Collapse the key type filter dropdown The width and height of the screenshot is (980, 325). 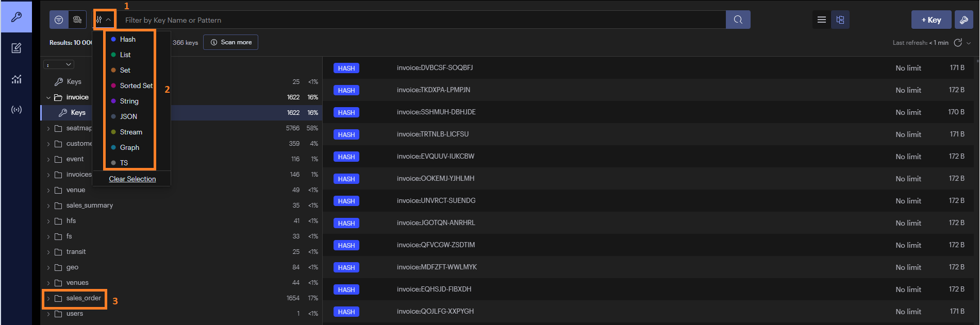[104, 20]
